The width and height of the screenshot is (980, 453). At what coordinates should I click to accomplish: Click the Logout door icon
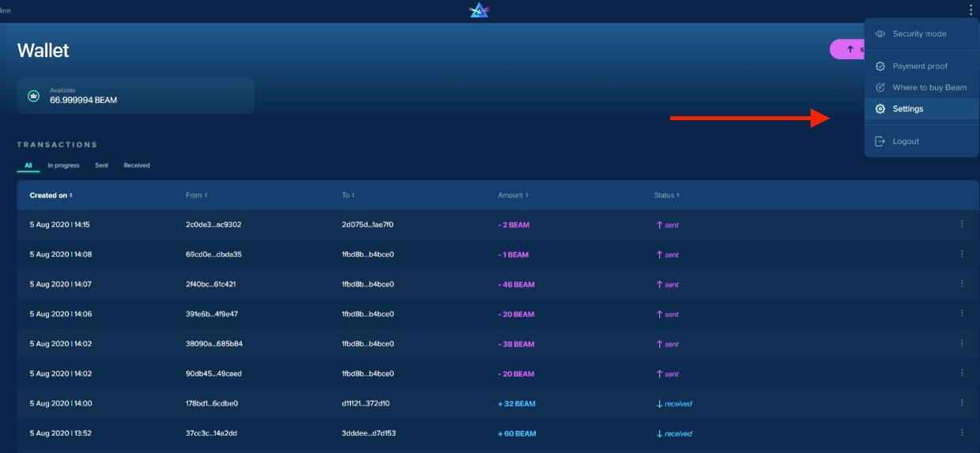pyautogui.click(x=880, y=142)
